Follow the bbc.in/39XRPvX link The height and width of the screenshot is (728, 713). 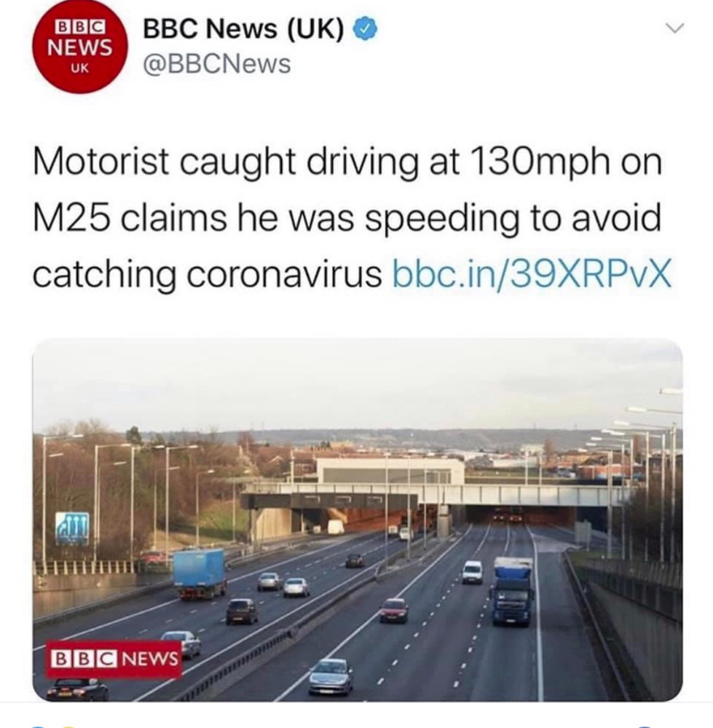tap(532, 274)
